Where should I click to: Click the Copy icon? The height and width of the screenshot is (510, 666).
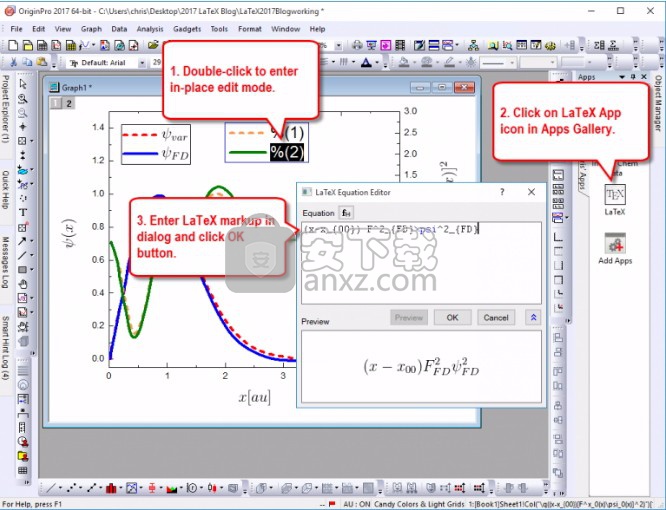click(x=27, y=62)
